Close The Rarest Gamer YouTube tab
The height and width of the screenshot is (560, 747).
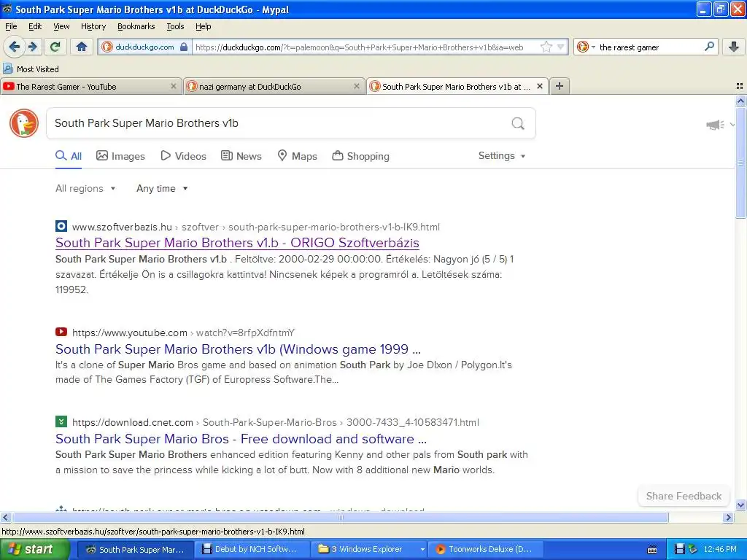[174, 86]
